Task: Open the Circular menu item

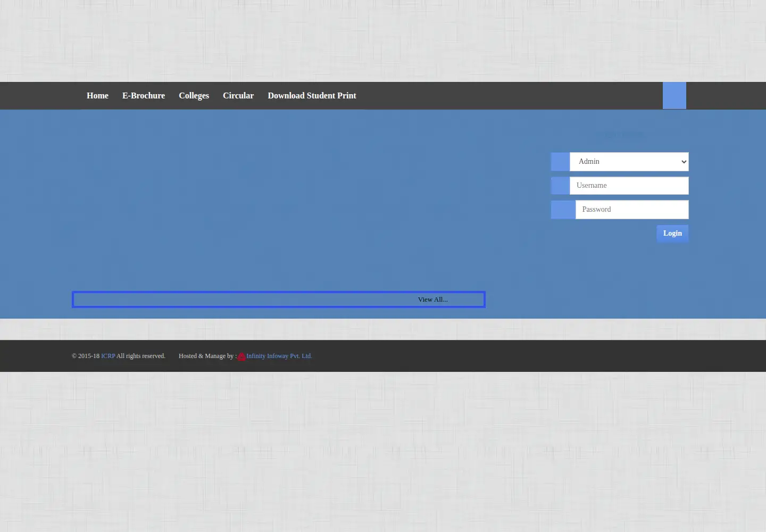Action: tap(238, 96)
